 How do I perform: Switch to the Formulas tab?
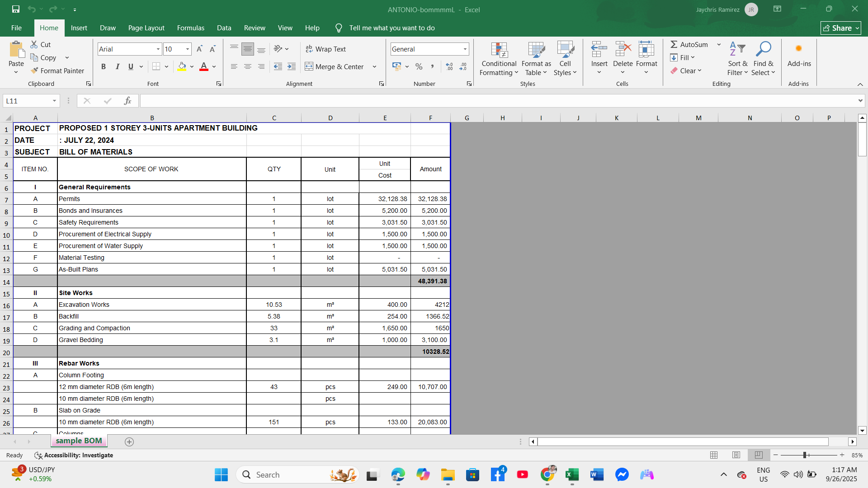[190, 28]
